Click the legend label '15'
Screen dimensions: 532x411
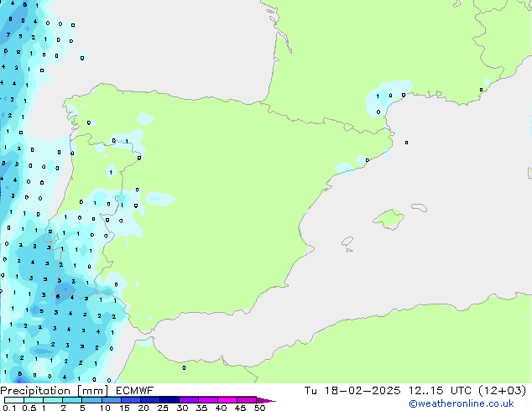(124, 408)
